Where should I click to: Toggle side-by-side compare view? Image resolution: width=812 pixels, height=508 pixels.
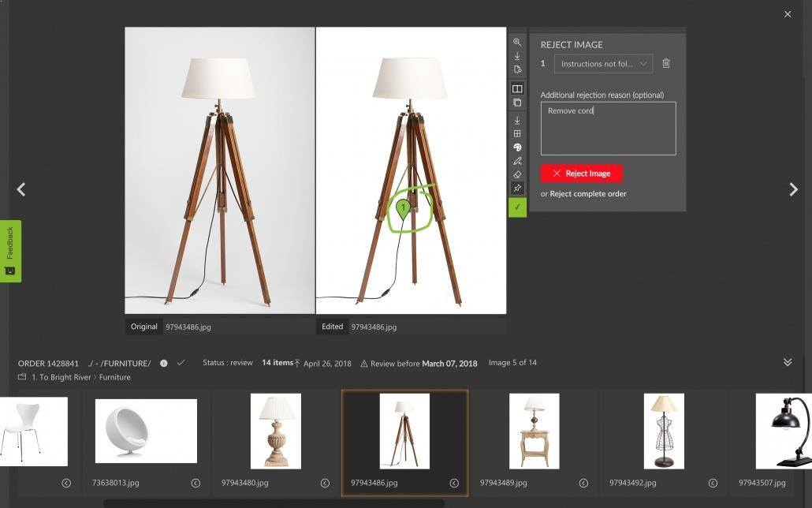[x=517, y=88]
